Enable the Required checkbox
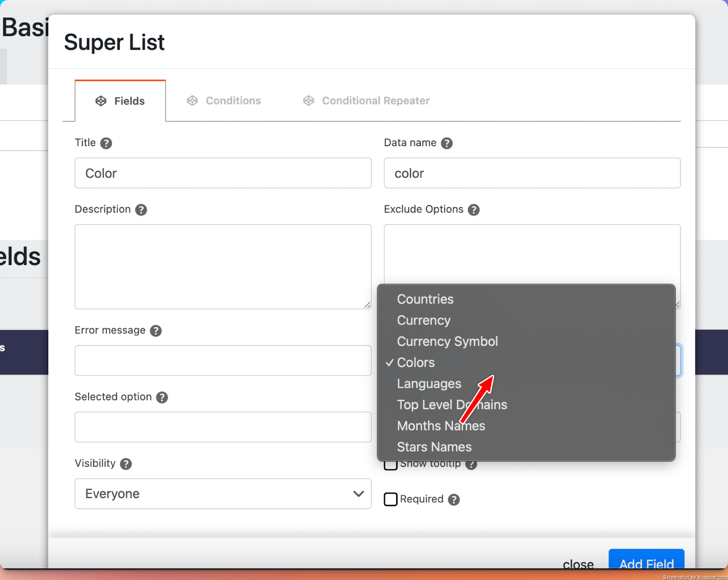 pos(390,499)
